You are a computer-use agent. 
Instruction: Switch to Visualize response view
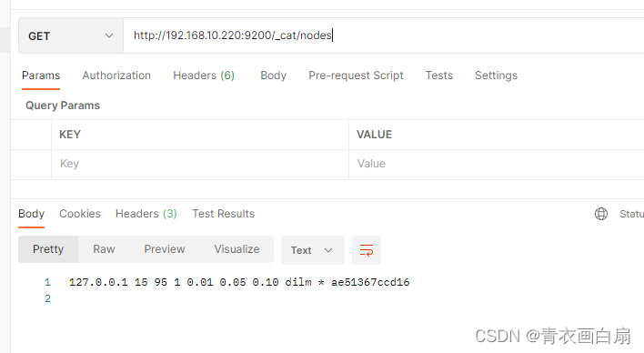pos(237,249)
